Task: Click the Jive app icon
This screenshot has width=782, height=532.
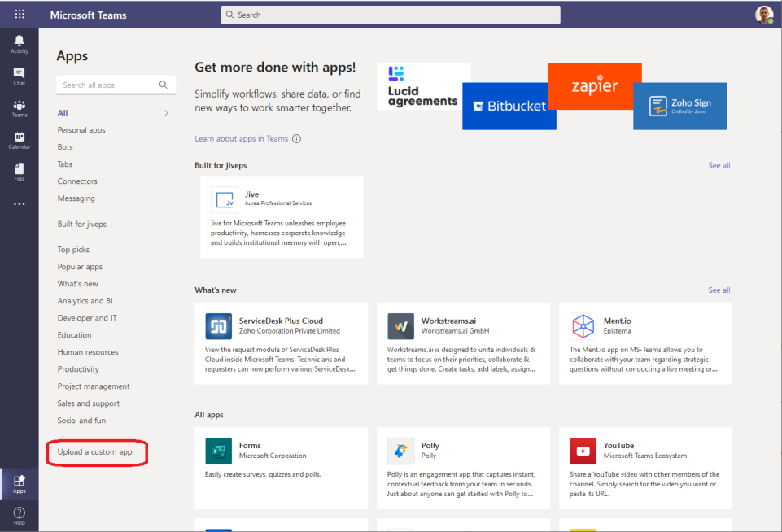Action: 224,199
